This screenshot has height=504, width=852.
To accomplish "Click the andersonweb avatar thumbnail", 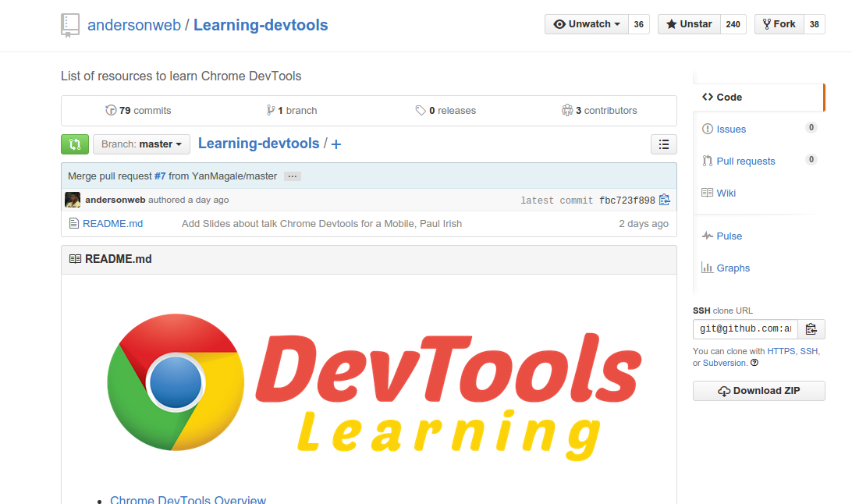I will coord(73,200).
